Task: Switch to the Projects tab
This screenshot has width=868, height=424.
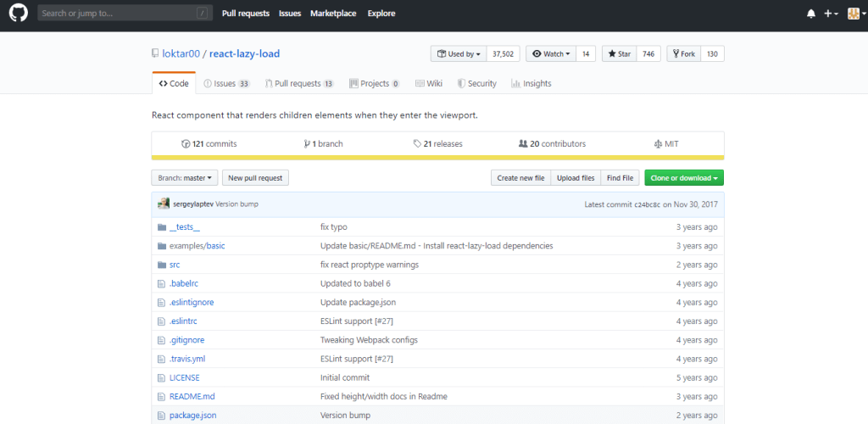Action: tap(375, 84)
